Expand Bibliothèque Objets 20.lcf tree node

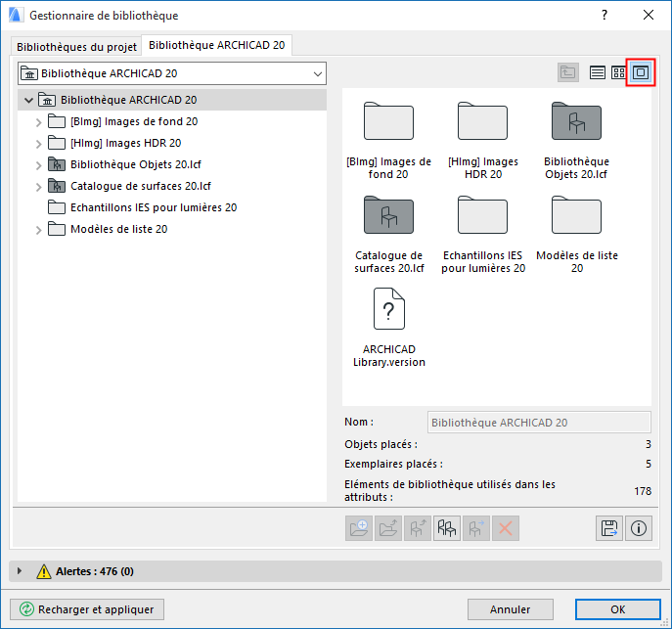38,165
